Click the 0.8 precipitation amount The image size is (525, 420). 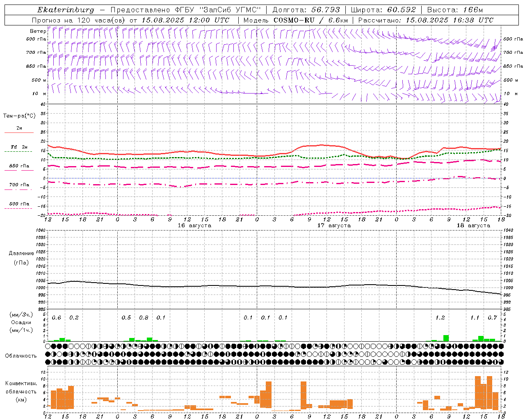(144, 318)
